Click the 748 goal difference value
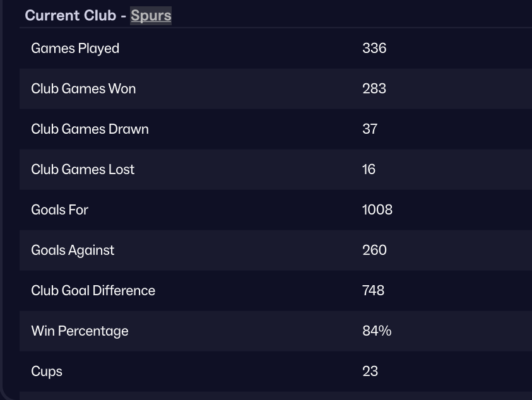 pyautogui.click(x=374, y=291)
